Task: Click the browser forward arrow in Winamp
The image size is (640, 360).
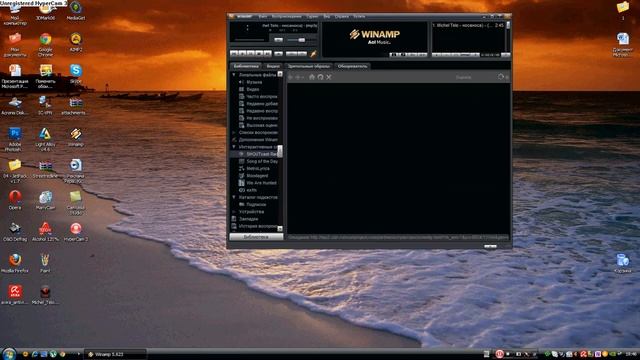Action: pyautogui.click(x=298, y=77)
